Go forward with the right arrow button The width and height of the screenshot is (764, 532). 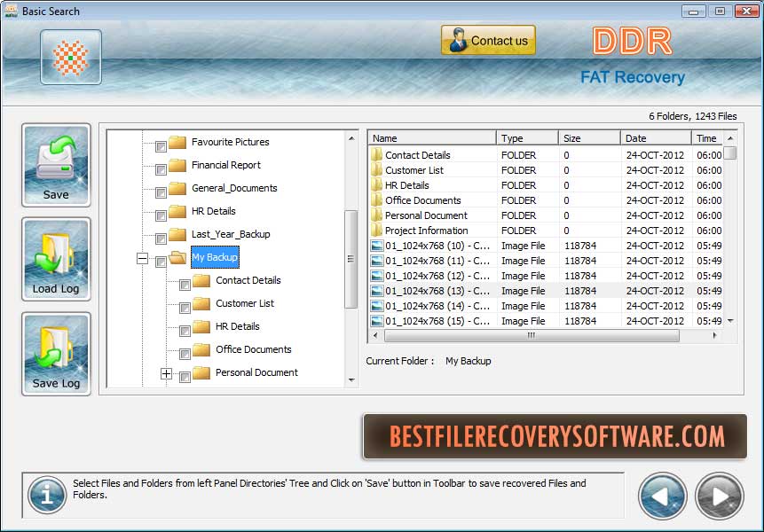(x=719, y=496)
